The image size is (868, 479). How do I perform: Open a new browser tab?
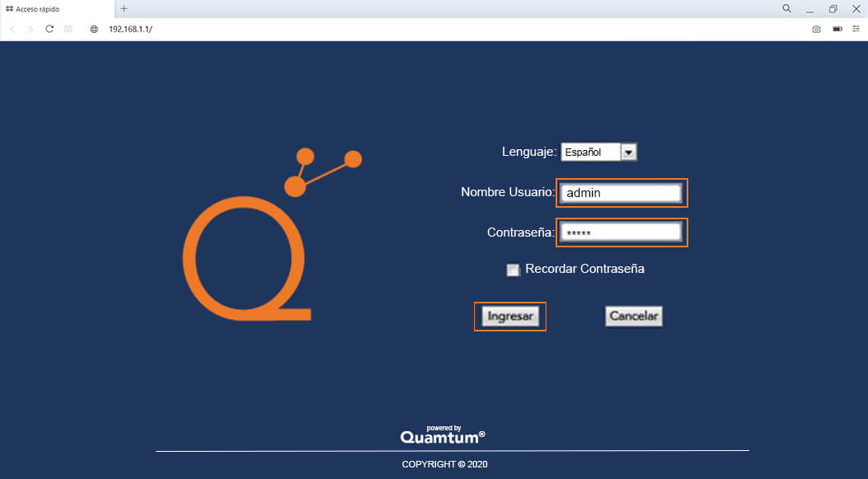(x=124, y=9)
